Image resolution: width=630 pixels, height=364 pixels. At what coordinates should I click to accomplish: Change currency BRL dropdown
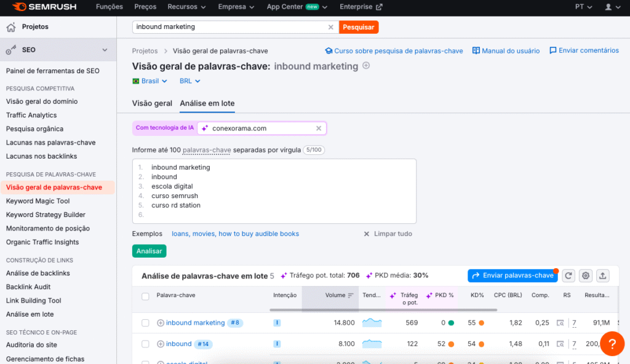[x=189, y=81]
